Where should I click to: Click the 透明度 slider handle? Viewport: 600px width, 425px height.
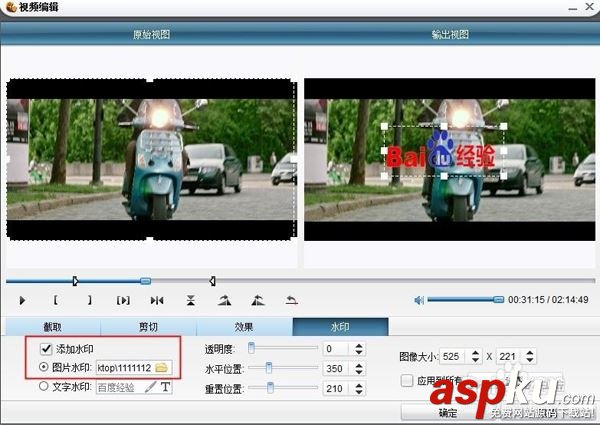coord(251,348)
